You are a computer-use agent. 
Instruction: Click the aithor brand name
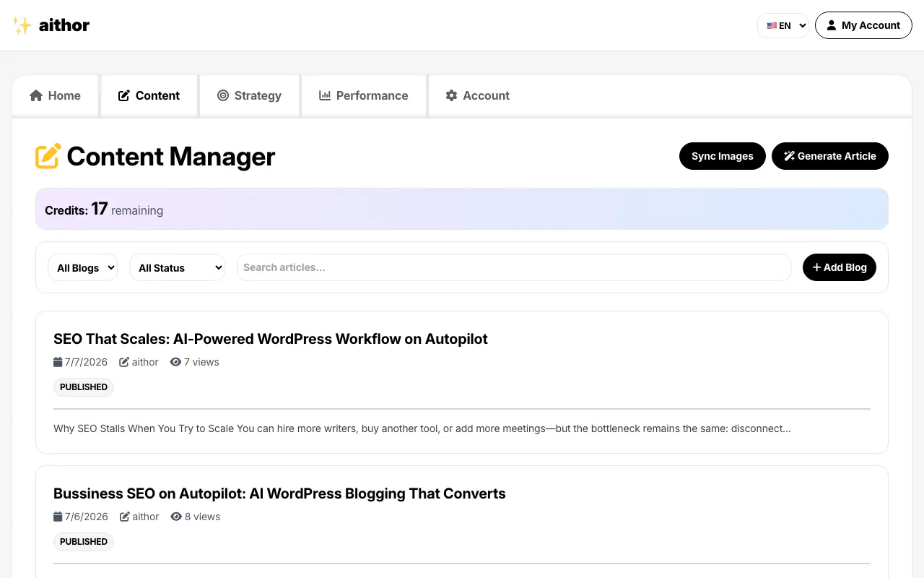click(64, 26)
